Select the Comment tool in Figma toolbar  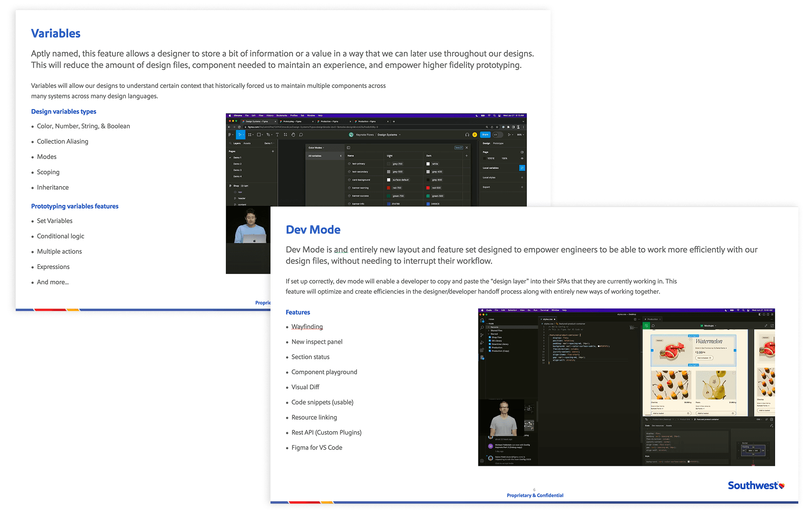(301, 134)
